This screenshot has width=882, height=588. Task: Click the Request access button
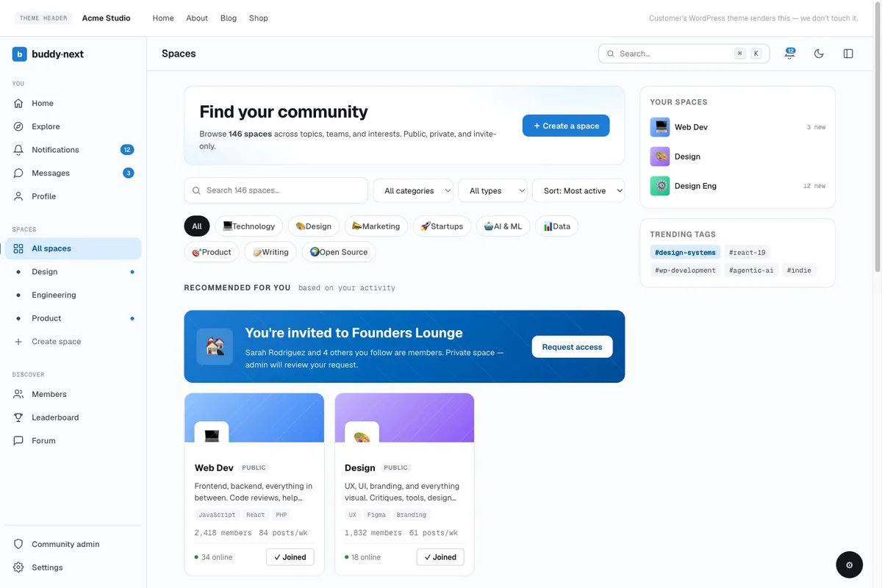click(572, 347)
